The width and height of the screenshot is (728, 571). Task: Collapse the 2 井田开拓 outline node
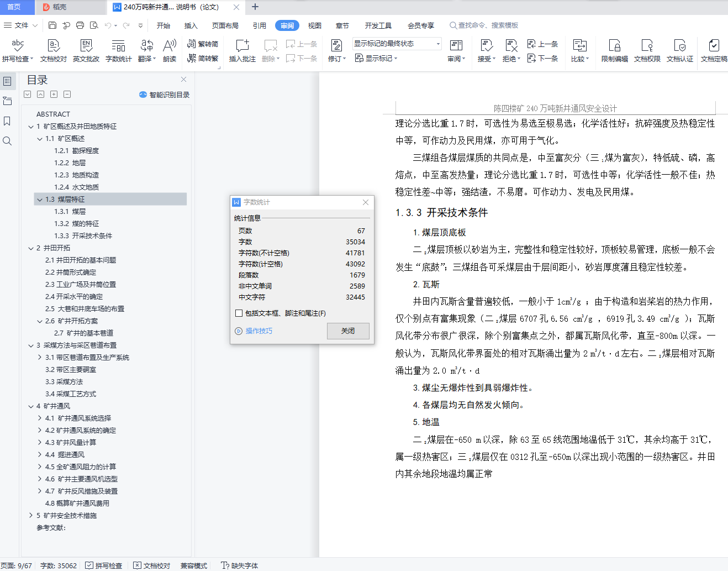[x=31, y=248]
